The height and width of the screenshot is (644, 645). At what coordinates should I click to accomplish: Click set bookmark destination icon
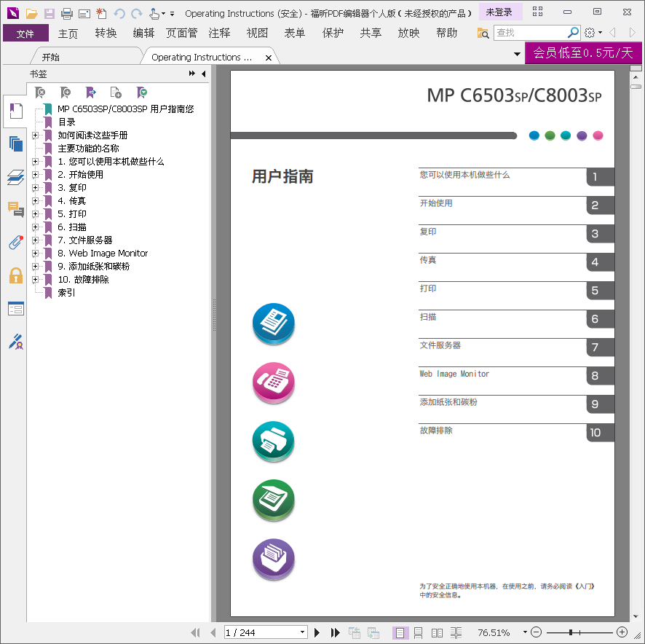[90, 93]
